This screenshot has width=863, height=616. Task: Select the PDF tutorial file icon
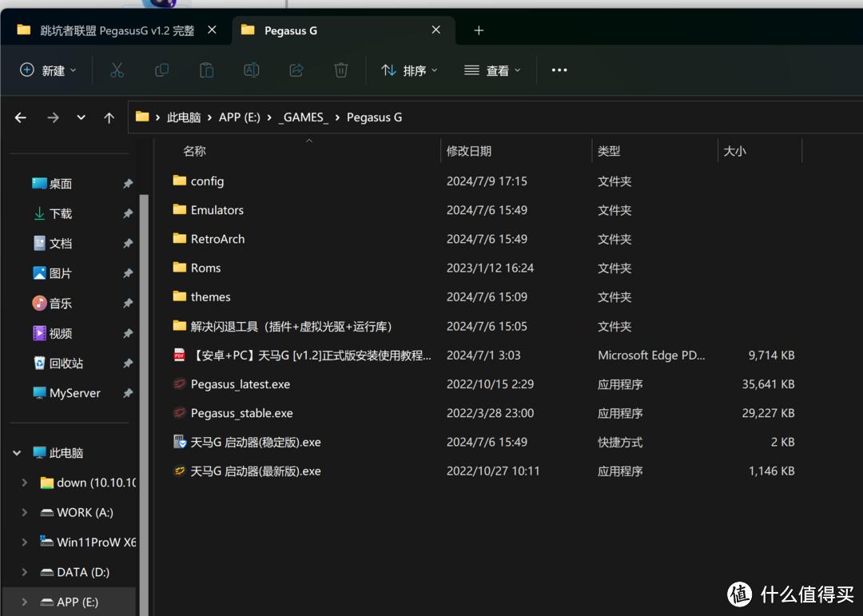pos(180,356)
